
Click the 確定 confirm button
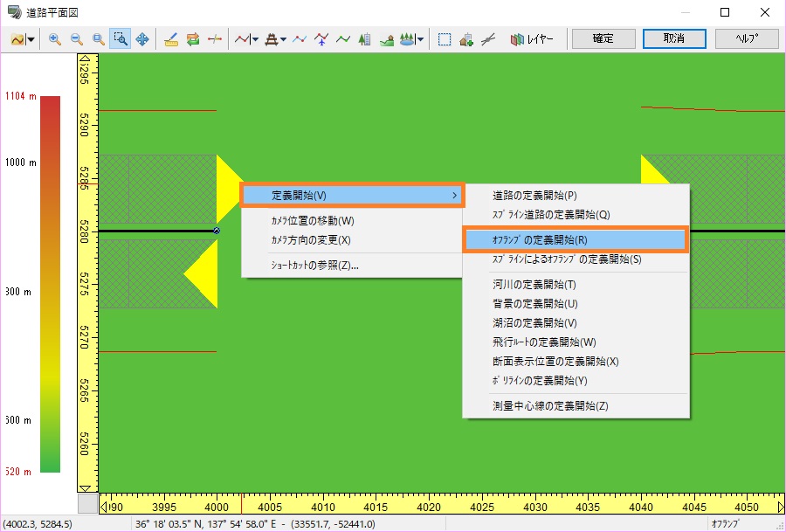coord(603,38)
